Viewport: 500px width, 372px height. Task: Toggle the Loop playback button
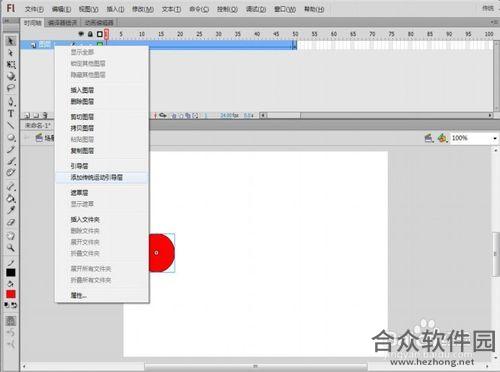[x=163, y=115]
